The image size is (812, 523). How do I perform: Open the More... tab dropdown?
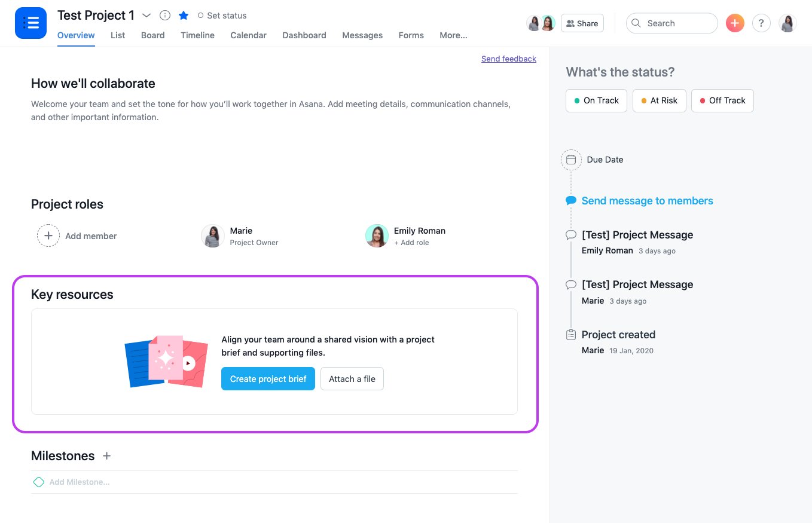pyautogui.click(x=453, y=35)
